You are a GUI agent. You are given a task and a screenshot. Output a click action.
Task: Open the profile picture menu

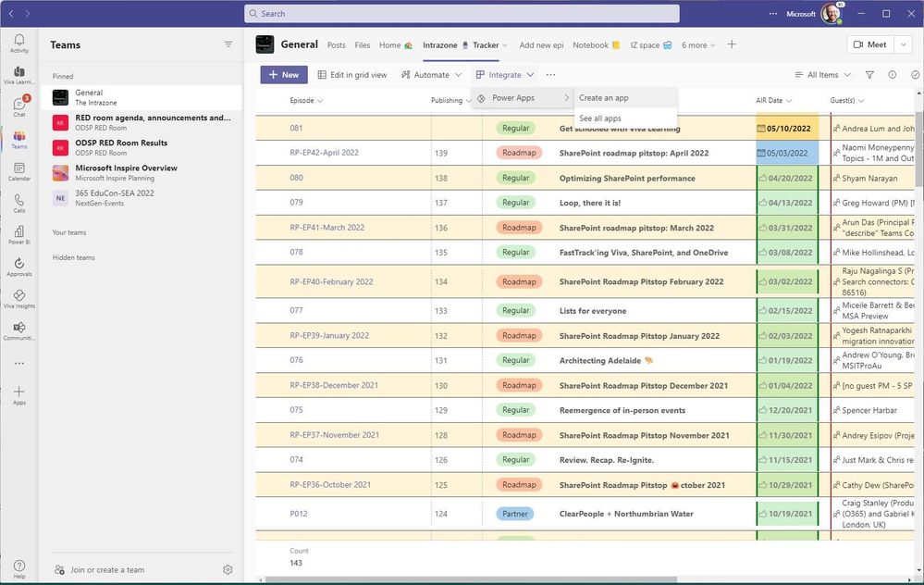(x=831, y=13)
